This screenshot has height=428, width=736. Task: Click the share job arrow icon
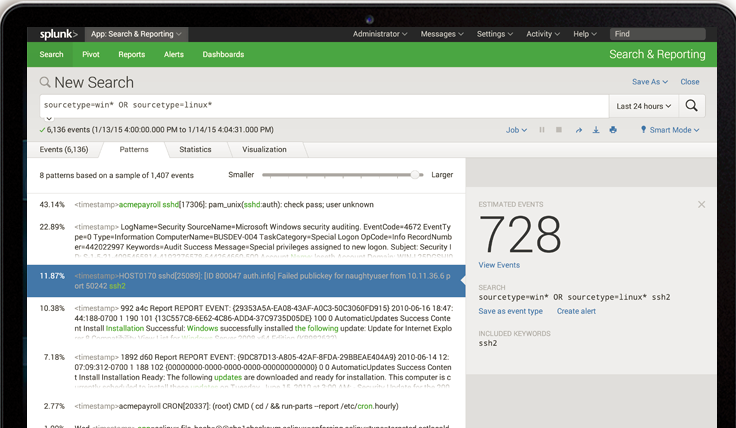click(578, 130)
